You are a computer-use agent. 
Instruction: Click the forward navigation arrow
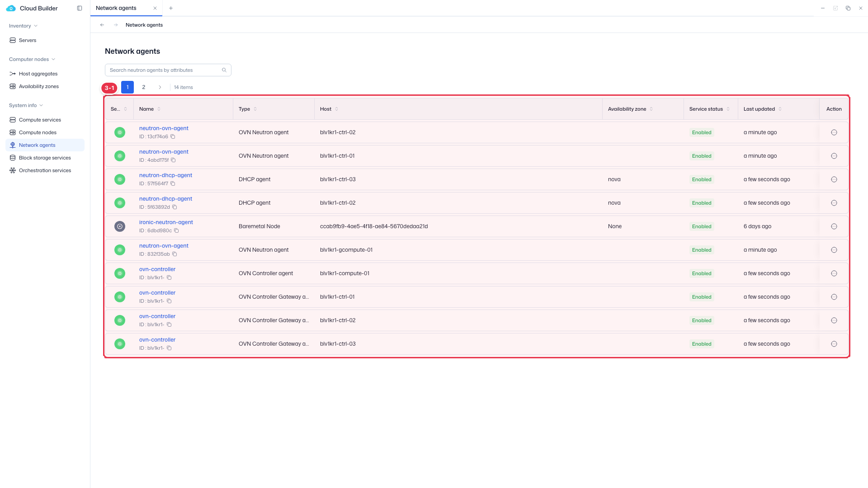click(x=116, y=25)
